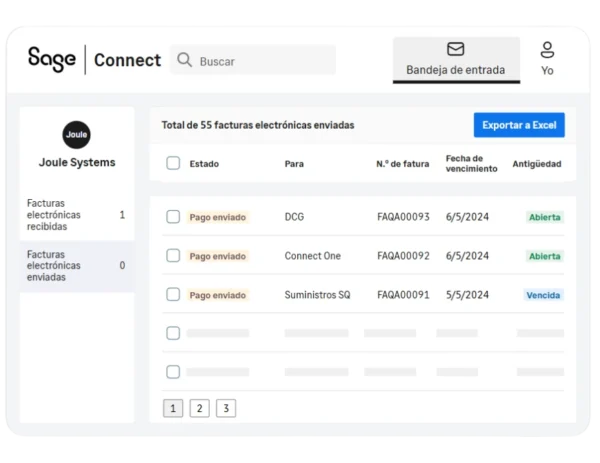600x463 pixels.
Task: Click the Sage logo
Action: [x=51, y=59]
